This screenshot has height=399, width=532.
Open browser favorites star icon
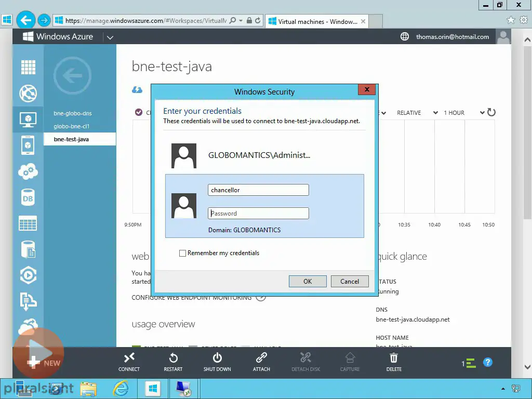(511, 20)
